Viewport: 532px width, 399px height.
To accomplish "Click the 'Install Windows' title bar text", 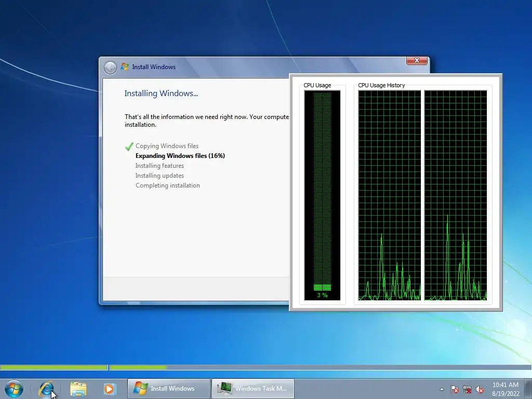I will [x=154, y=67].
